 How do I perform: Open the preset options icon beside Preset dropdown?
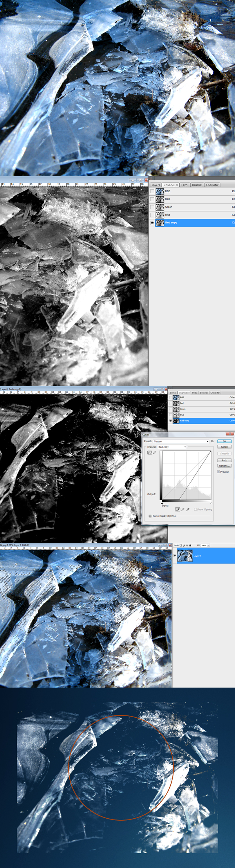213,441
